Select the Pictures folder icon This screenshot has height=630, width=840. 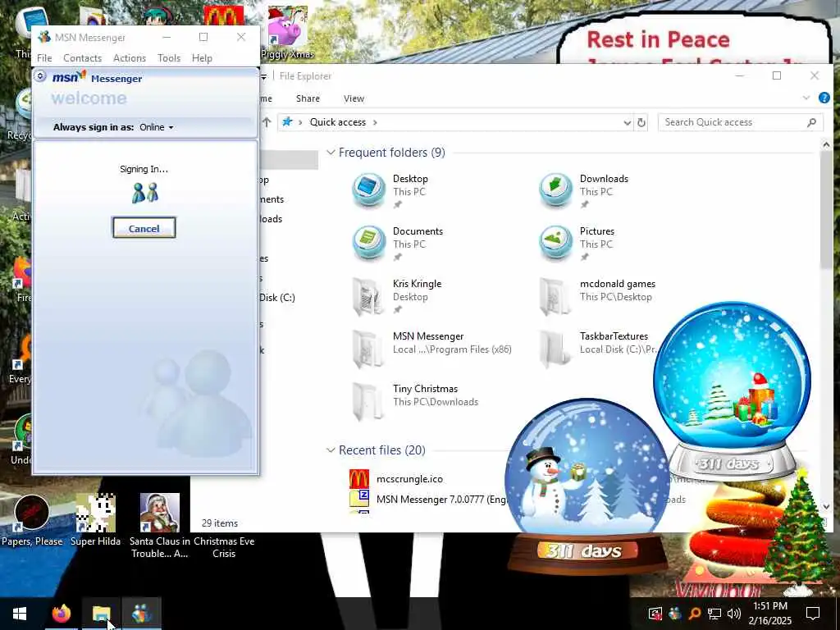555,243
